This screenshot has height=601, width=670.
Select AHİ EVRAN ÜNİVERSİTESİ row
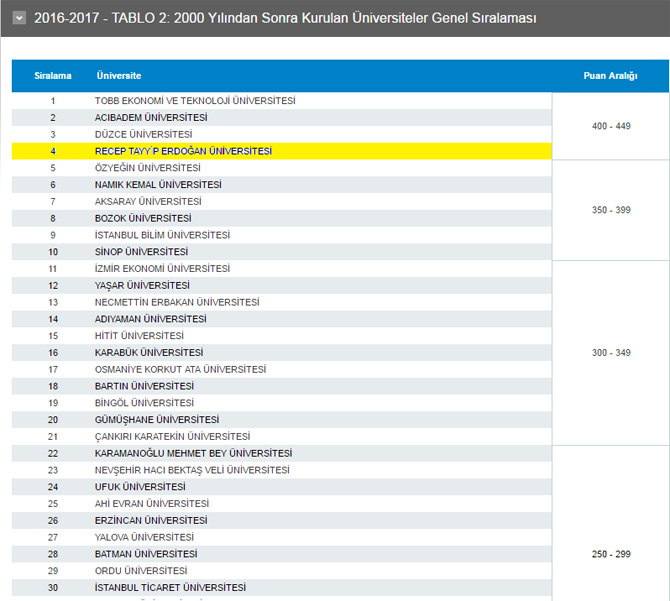tap(282, 504)
